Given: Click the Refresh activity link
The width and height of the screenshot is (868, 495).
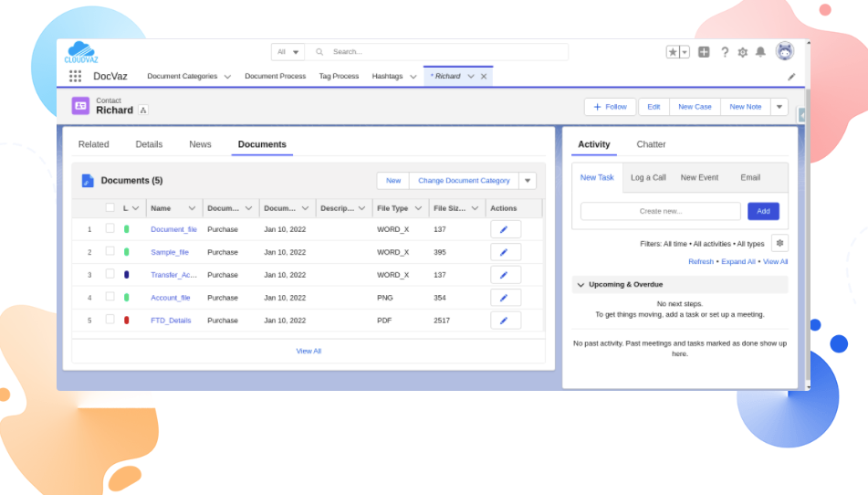Looking at the screenshot, I should [x=701, y=262].
